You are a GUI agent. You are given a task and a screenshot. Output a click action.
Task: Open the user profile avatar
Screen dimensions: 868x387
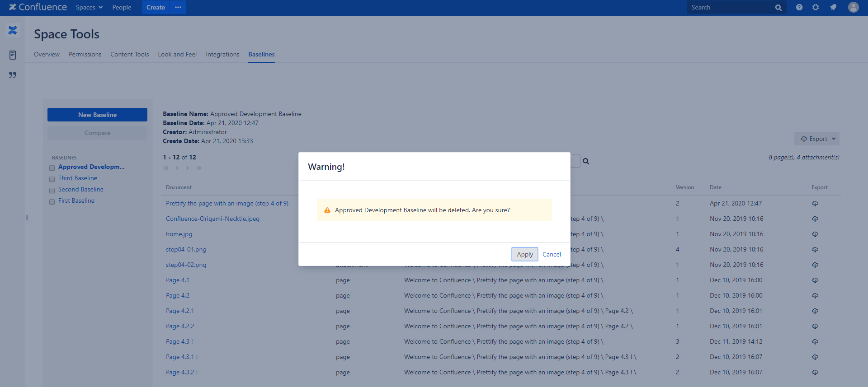[x=853, y=7]
